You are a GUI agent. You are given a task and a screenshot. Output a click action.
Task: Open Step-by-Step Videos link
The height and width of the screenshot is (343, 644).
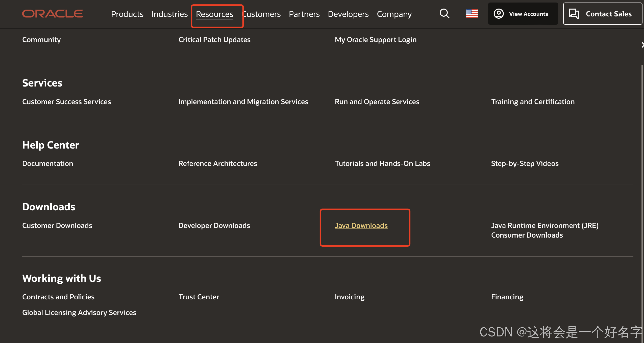[x=525, y=163]
